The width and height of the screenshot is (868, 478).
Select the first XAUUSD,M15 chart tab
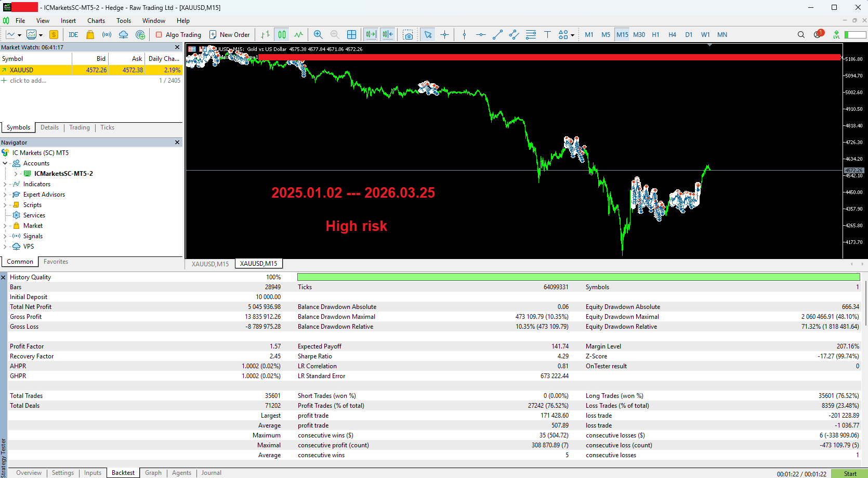pos(210,264)
